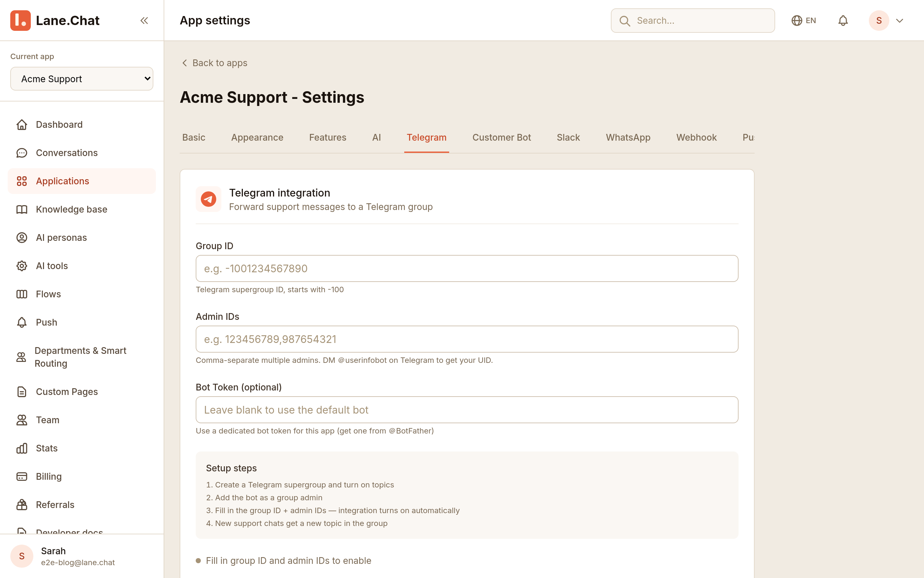The width and height of the screenshot is (924, 578).
Task: Switch to the Features tab
Action: (x=328, y=138)
